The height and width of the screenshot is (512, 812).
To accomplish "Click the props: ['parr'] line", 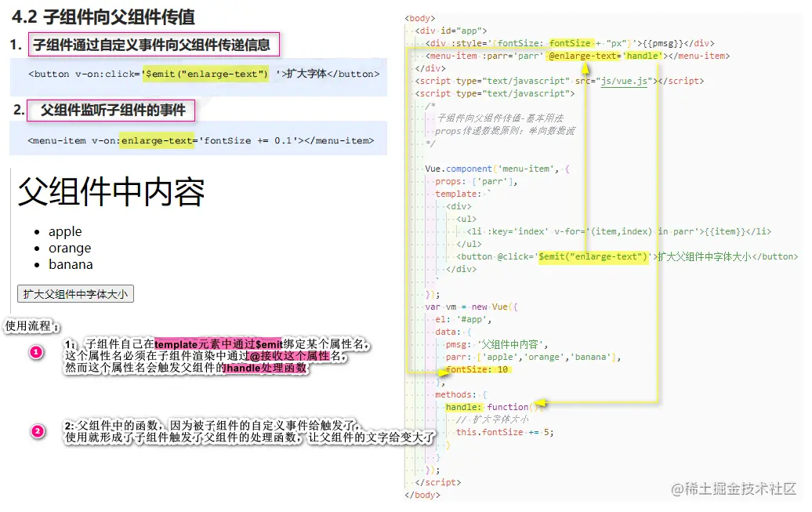I will (x=477, y=181).
